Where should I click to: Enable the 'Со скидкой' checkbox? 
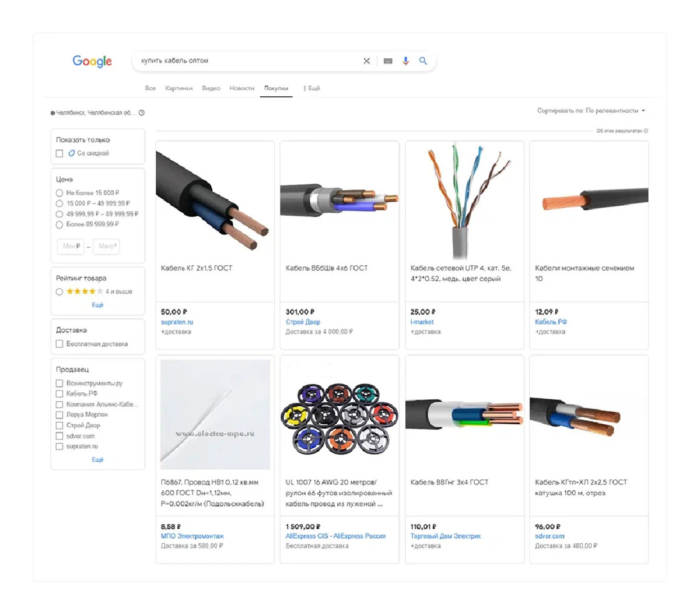(60, 153)
